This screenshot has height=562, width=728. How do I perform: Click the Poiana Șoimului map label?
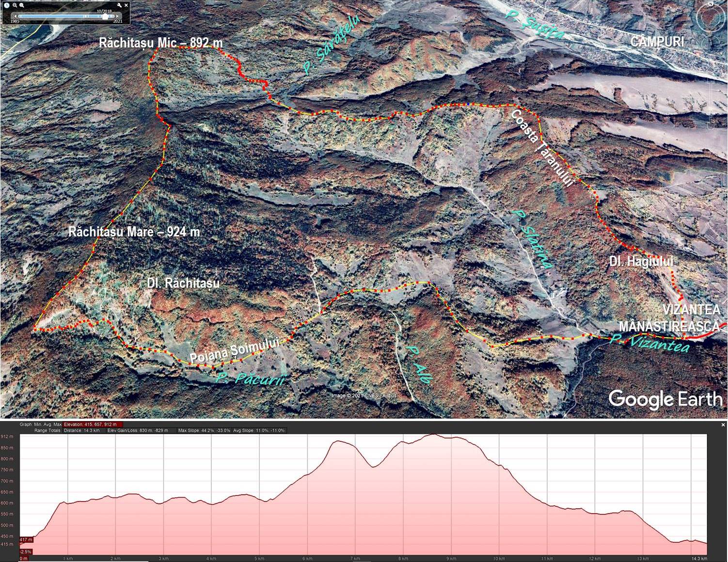(x=235, y=351)
